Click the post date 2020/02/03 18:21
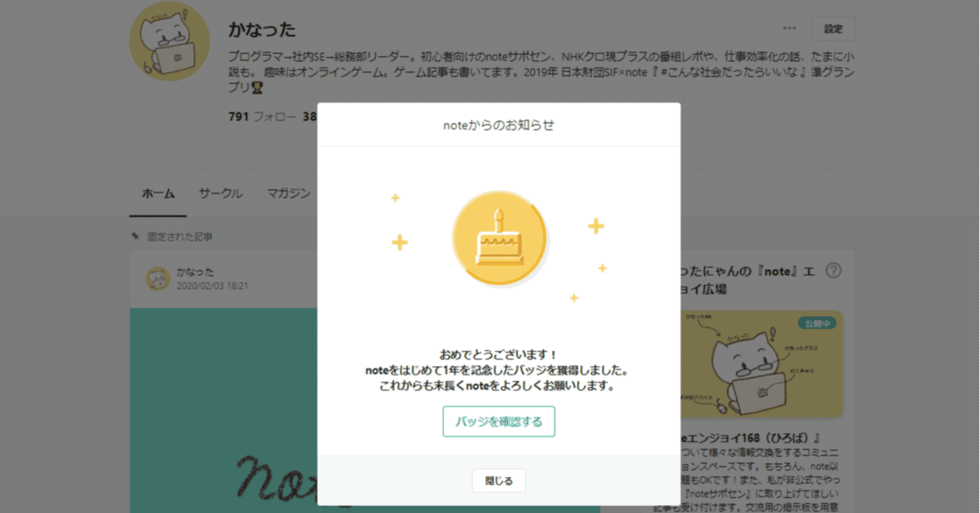Screen dimensions: 980x513 click(x=212, y=286)
